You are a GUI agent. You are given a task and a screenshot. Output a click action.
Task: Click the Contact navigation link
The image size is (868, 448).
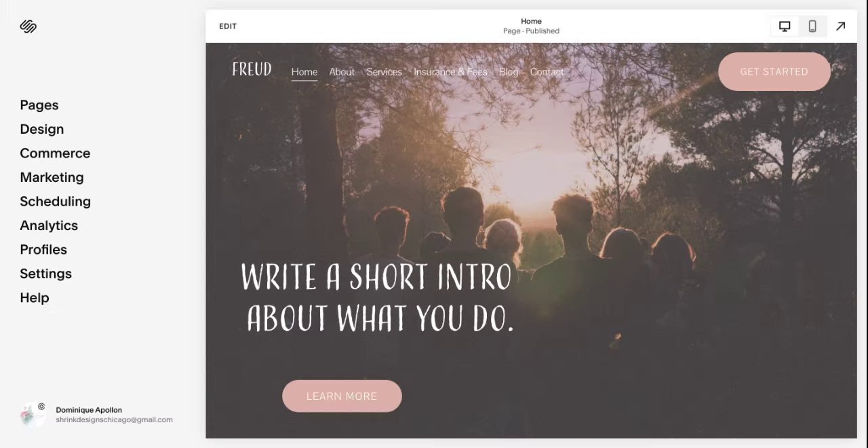click(547, 72)
